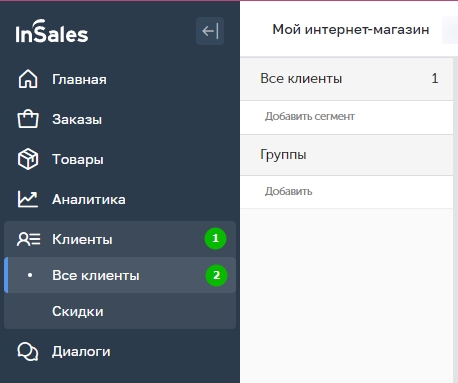Viewport: 458px width, 383px height.
Task: Select the Все клиенты segment row
Action: 347,79
